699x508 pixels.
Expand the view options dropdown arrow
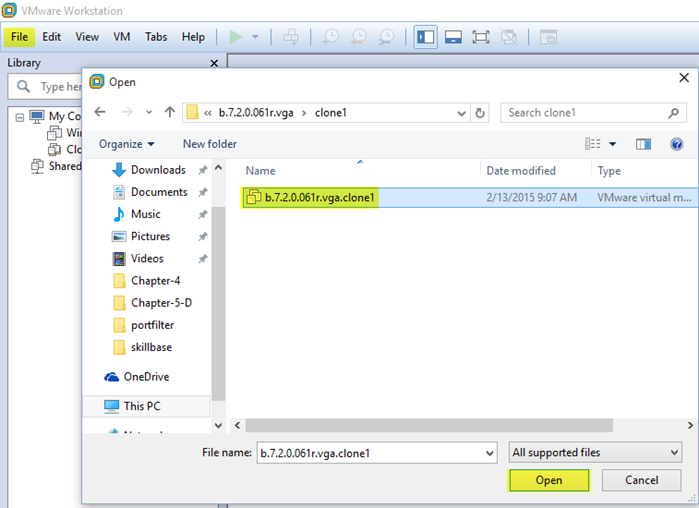[x=613, y=144]
